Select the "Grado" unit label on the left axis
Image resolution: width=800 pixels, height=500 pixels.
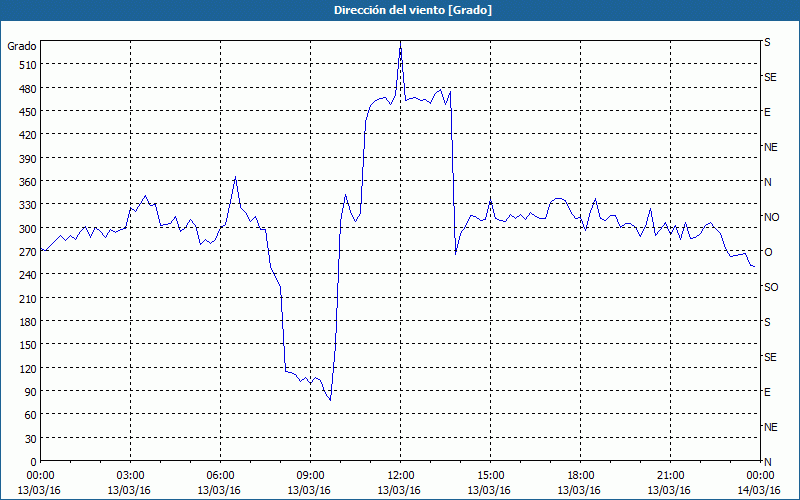pos(22,46)
